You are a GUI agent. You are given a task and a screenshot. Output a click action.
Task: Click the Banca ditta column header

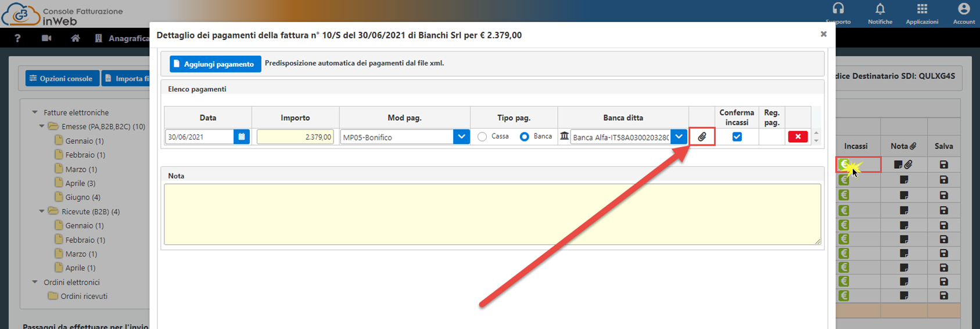[x=623, y=118]
